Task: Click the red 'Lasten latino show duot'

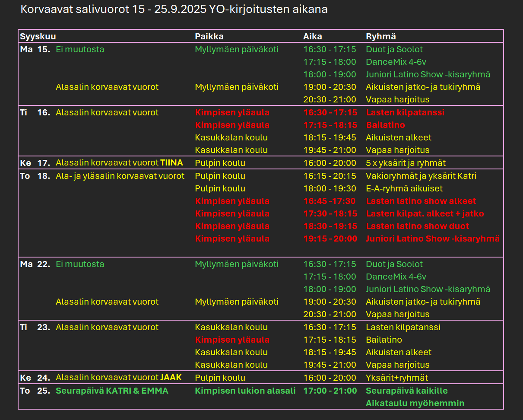Action: point(418,226)
